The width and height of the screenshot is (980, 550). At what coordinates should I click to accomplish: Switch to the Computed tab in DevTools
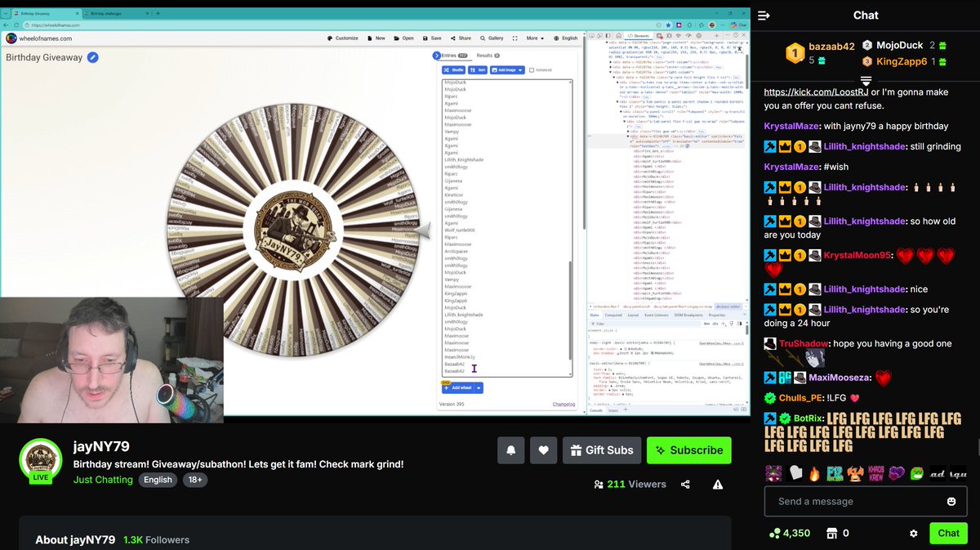[x=613, y=315]
